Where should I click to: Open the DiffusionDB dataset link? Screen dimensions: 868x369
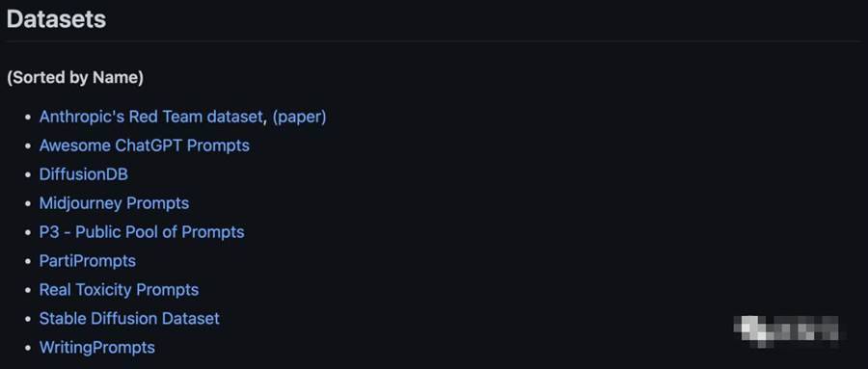pyautogui.click(x=84, y=174)
